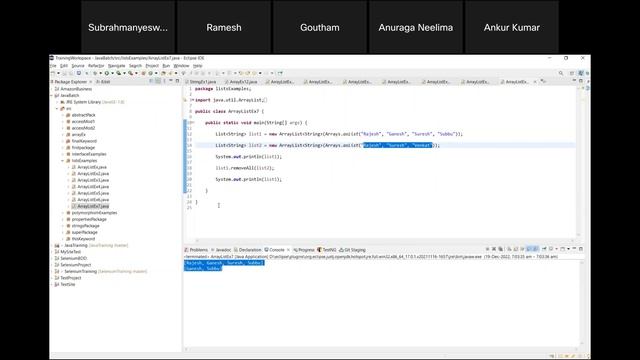Select the accessMod1 package
The height and width of the screenshot is (360, 640).
tap(83, 122)
